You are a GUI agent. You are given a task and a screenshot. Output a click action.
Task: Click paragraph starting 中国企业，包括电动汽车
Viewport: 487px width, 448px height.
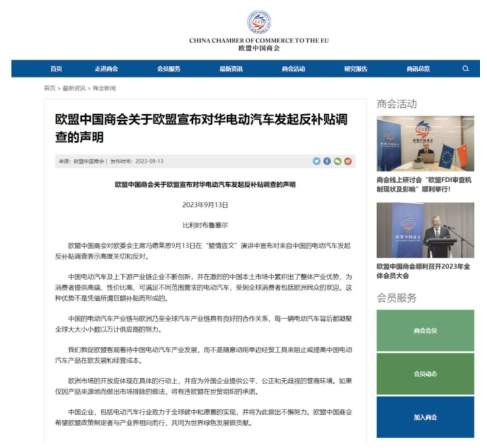tap(204, 417)
